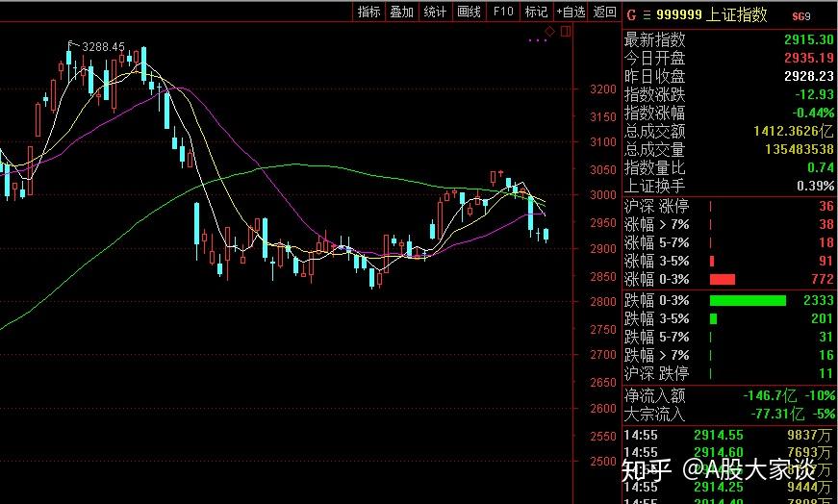Image resolution: width=838 pixels, height=504 pixels.
Task: Click the long green bar for 跌幅 0-3%
Action: point(748,300)
